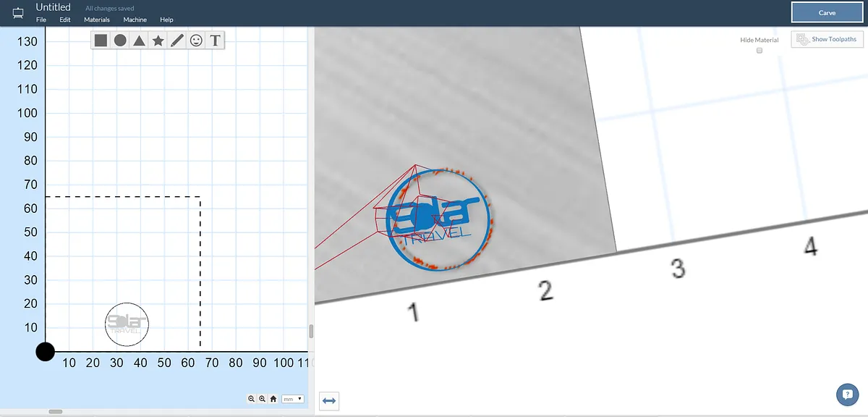Open the Machine menu
The width and height of the screenshot is (868, 417).
135,20
